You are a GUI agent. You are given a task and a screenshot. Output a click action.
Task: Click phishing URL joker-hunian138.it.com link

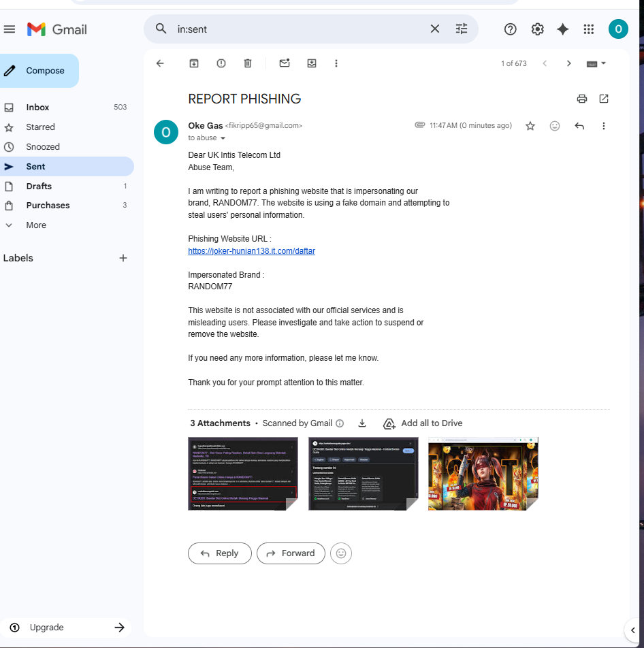click(x=251, y=251)
